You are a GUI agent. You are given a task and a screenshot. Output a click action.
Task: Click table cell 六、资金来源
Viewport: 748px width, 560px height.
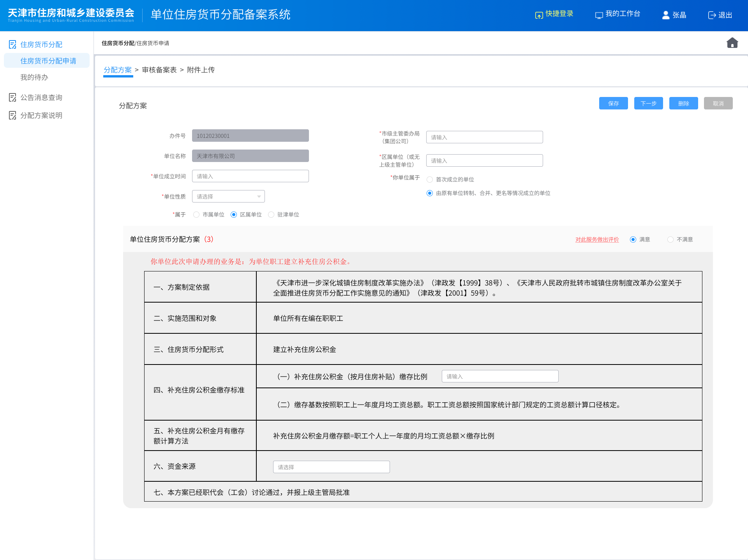coord(200,466)
